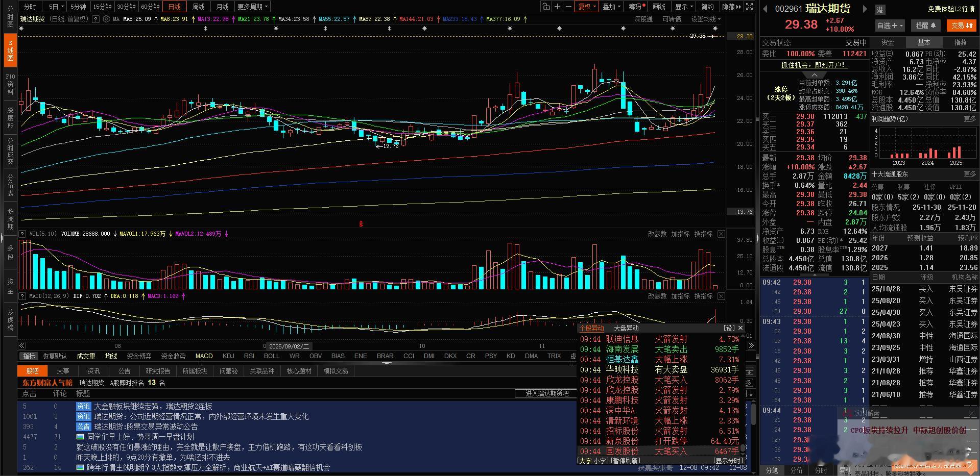Click 交易 trade button
The height and width of the screenshot is (476, 980).
tap(962, 26)
